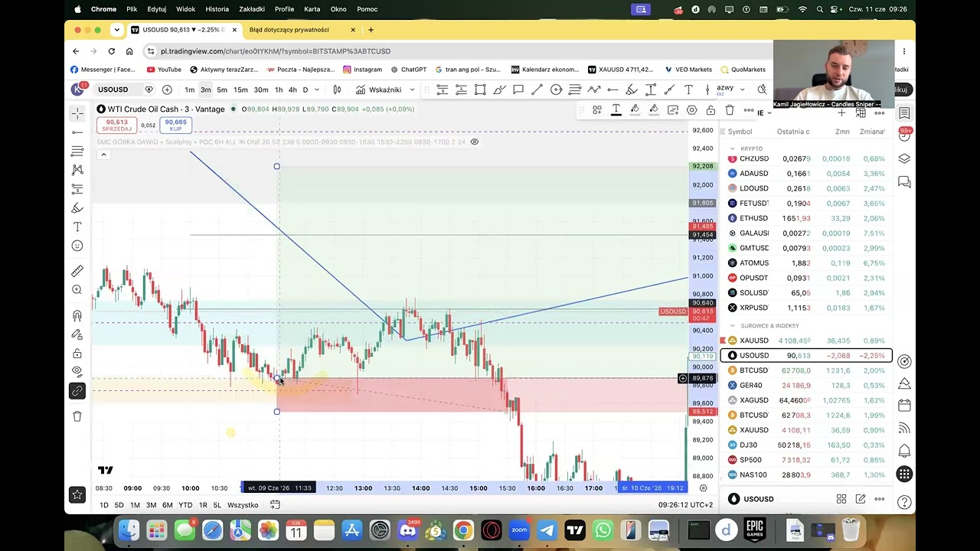The image size is (980, 551).
Task: Open watchlist more options menu
Action: pyautogui.click(x=880, y=113)
